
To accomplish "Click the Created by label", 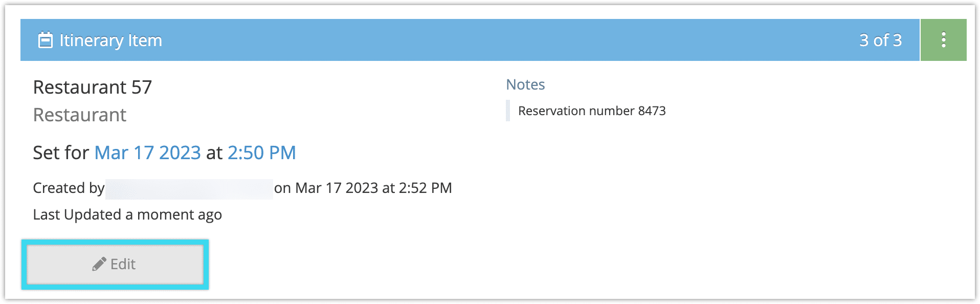I will [x=69, y=188].
